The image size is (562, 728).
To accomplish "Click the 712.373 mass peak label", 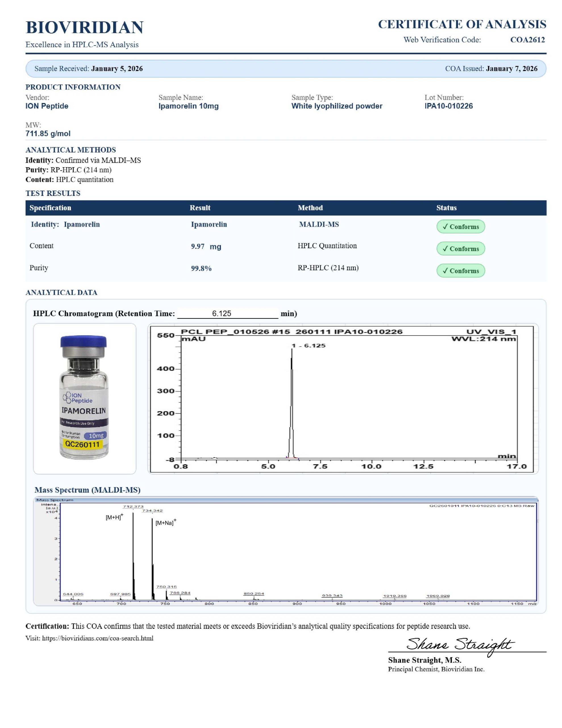I will tap(133, 506).
